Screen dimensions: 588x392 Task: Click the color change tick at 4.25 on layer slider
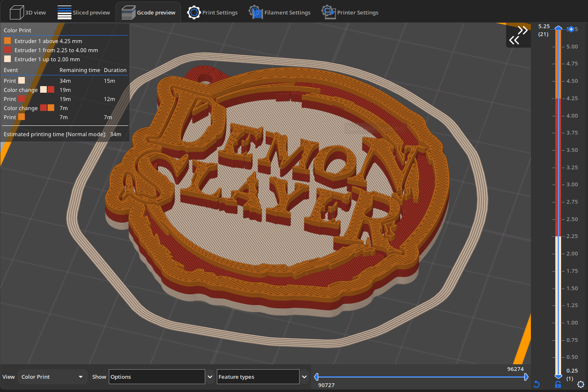[x=558, y=98]
